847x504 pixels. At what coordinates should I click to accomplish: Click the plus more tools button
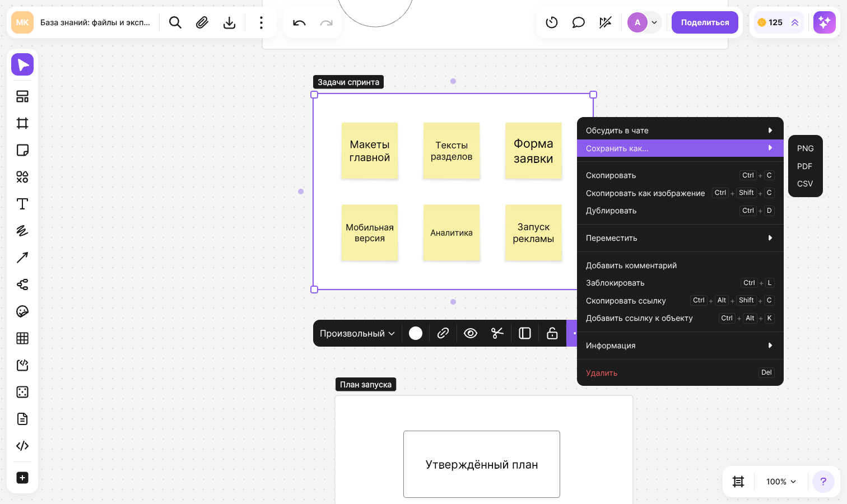click(x=22, y=478)
